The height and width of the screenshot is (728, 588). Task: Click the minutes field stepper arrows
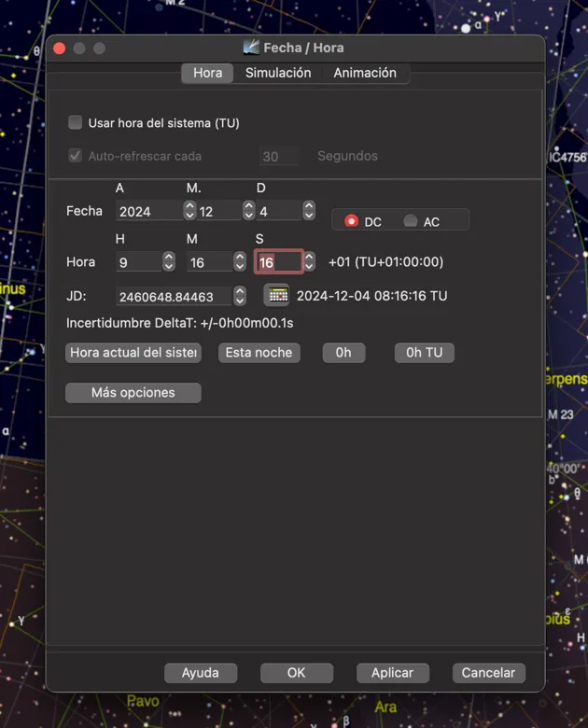pyautogui.click(x=240, y=261)
